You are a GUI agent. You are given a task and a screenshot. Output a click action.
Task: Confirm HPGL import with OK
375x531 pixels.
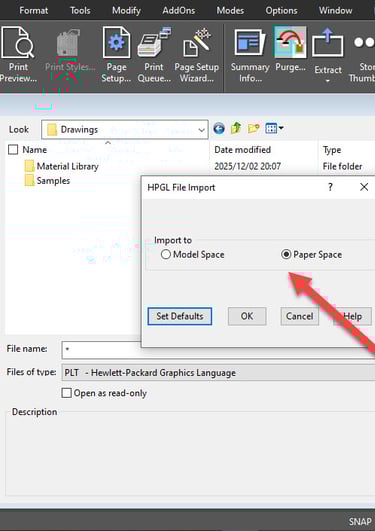coord(247,316)
